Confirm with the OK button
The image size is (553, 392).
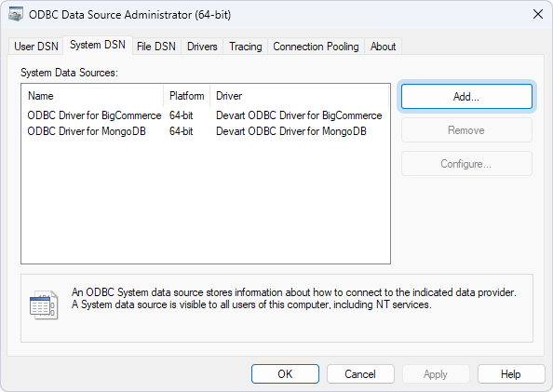[x=285, y=374]
